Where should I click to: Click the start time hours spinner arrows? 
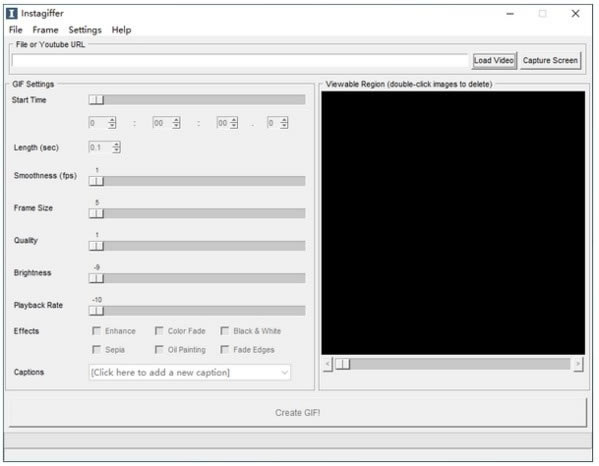[112, 123]
